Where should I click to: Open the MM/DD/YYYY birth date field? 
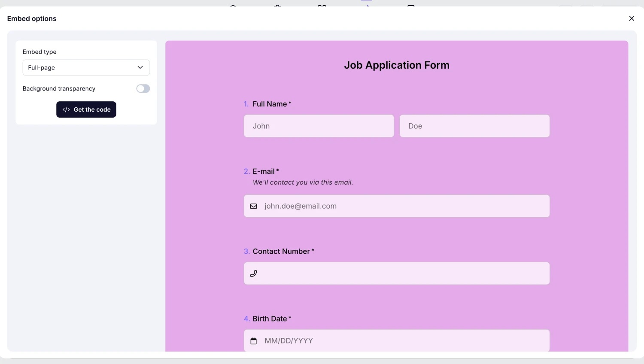(404, 341)
